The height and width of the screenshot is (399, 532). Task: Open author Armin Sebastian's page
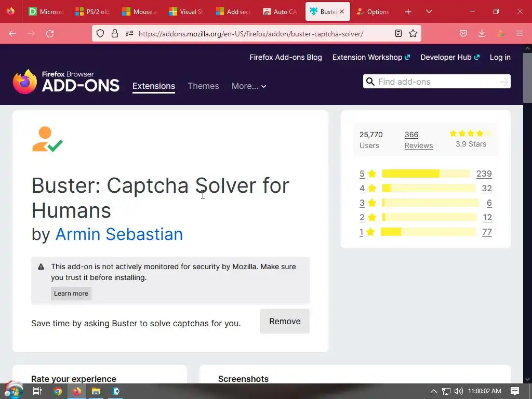pyautogui.click(x=119, y=234)
